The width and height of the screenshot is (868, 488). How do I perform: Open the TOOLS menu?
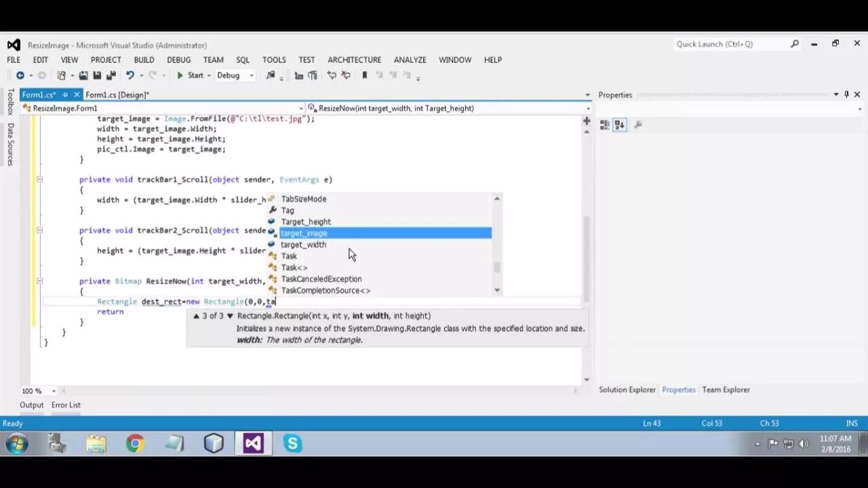[274, 60]
